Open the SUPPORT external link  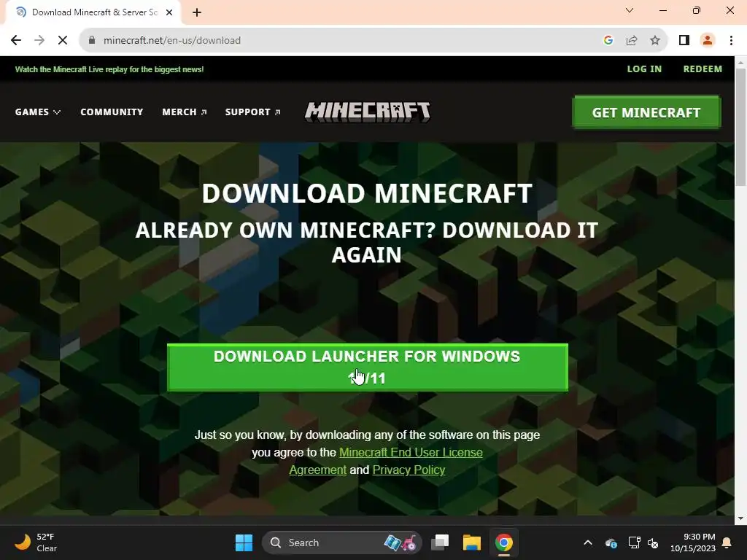(x=253, y=112)
